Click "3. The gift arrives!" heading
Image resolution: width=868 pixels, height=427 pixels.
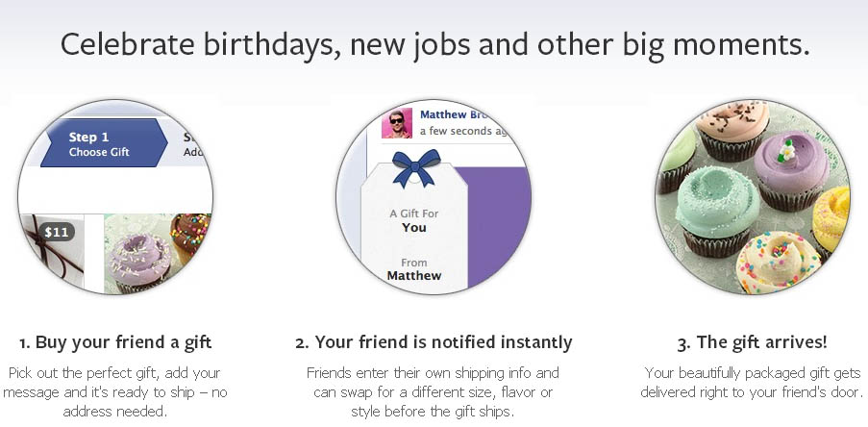pos(753,342)
